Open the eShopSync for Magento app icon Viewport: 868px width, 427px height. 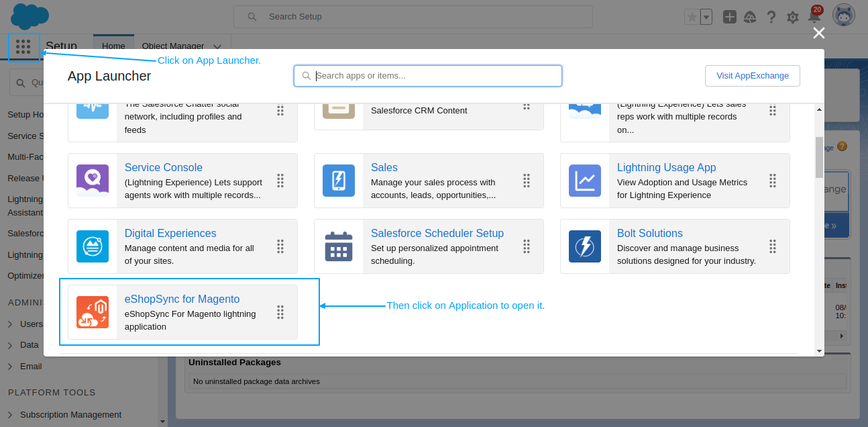pos(93,312)
